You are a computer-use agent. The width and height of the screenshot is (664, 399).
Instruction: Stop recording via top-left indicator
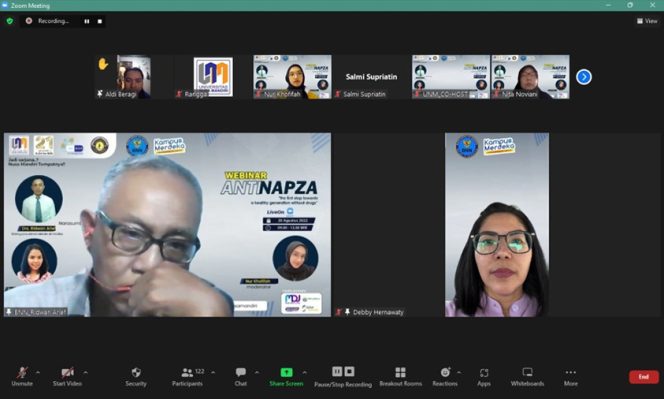pyautogui.click(x=100, y=21)
